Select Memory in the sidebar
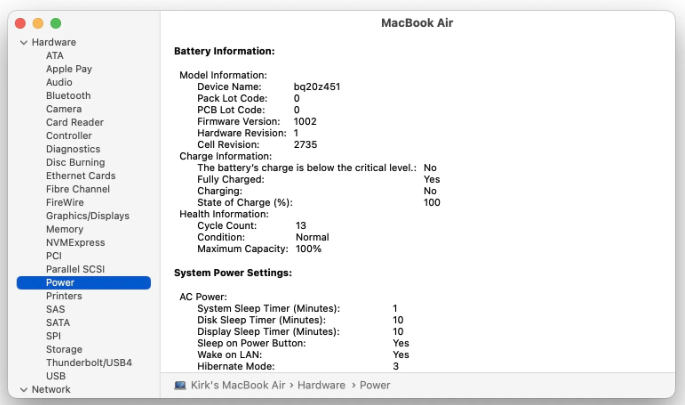 (x=64, y=229)
